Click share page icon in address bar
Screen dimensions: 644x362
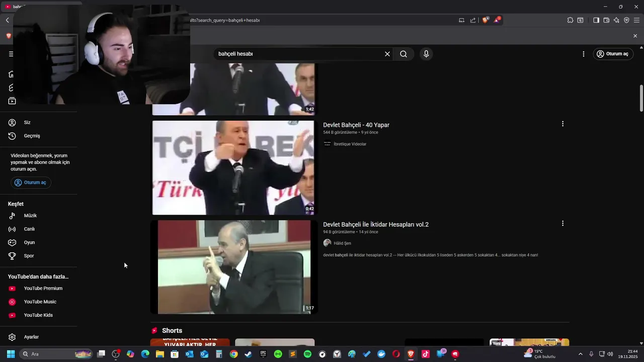click(x=473, y=20)
